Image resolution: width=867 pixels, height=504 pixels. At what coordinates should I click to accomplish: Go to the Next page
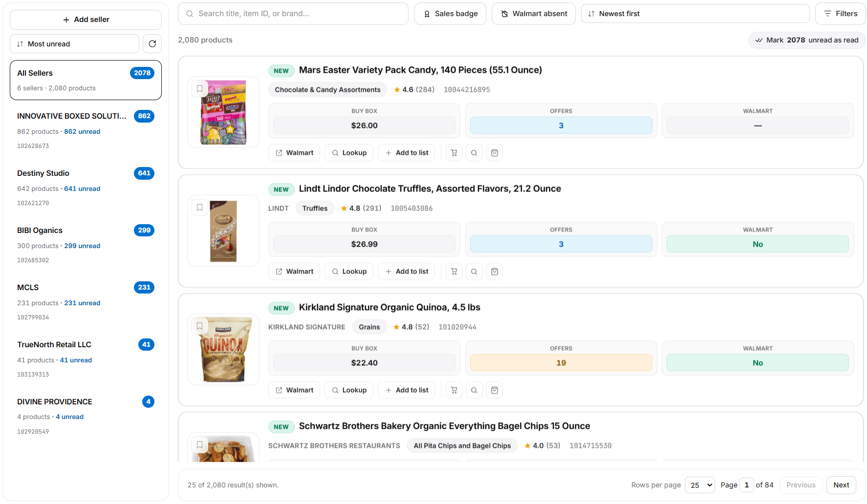[x=841, y=485]
